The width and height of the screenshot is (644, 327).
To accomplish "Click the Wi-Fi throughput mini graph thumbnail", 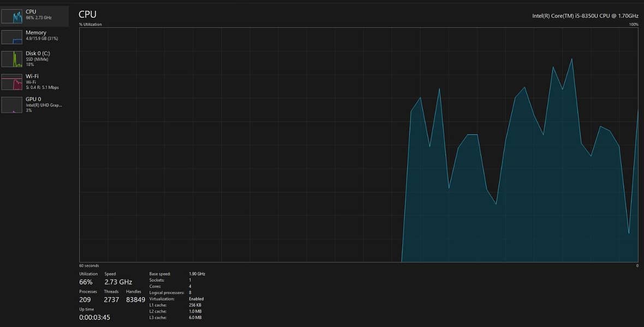I will click(x=12, y=82).
